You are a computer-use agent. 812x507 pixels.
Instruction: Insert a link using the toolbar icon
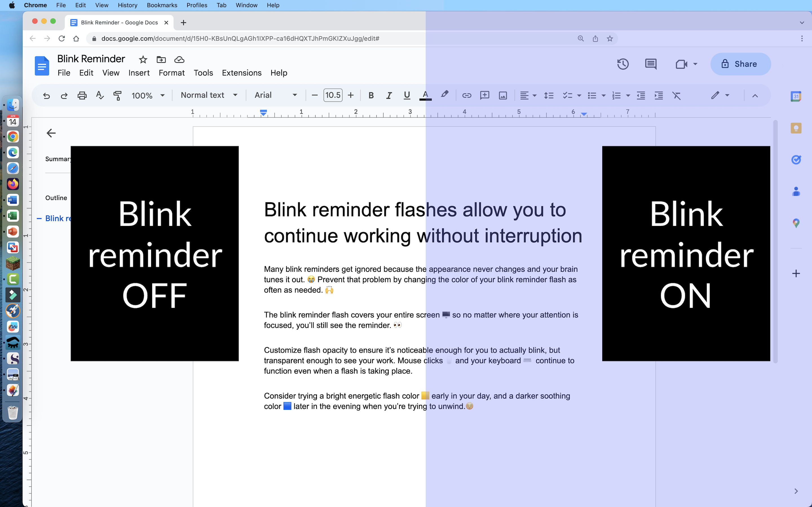466,95
